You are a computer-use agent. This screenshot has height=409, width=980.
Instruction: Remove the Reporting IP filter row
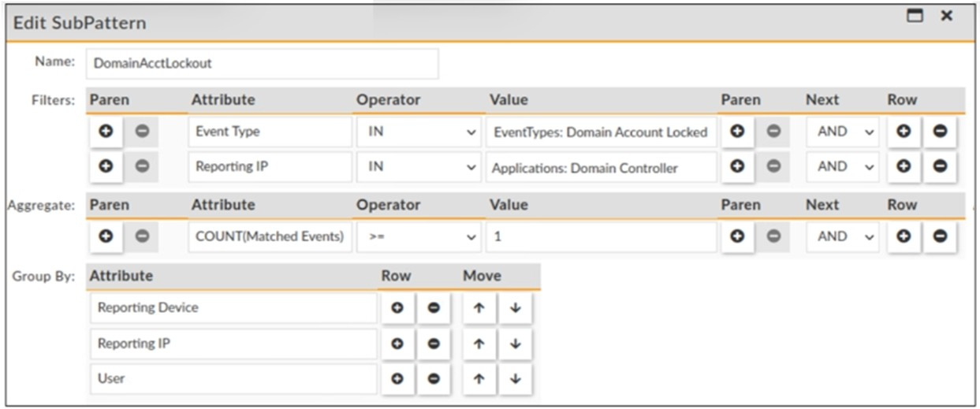940,167
